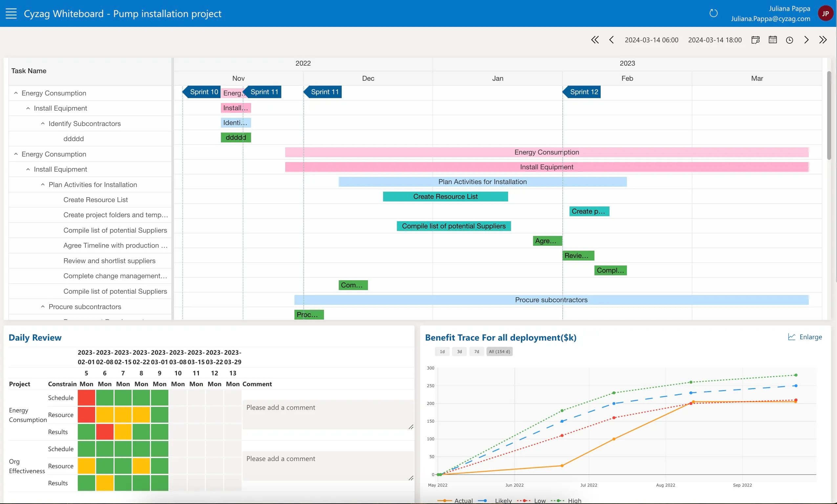Click the gantt vertical scrollbar
Viewport: 837px width, 504px height.
[x=828, y=115]
